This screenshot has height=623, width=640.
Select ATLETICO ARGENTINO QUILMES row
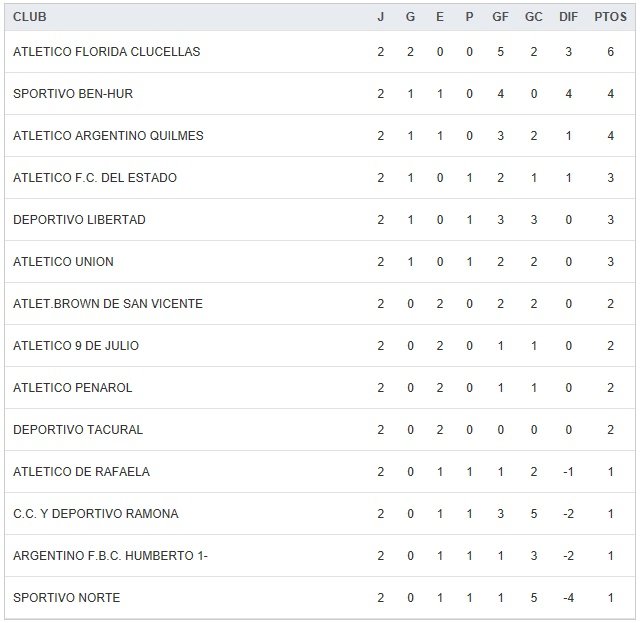point(108,136)
